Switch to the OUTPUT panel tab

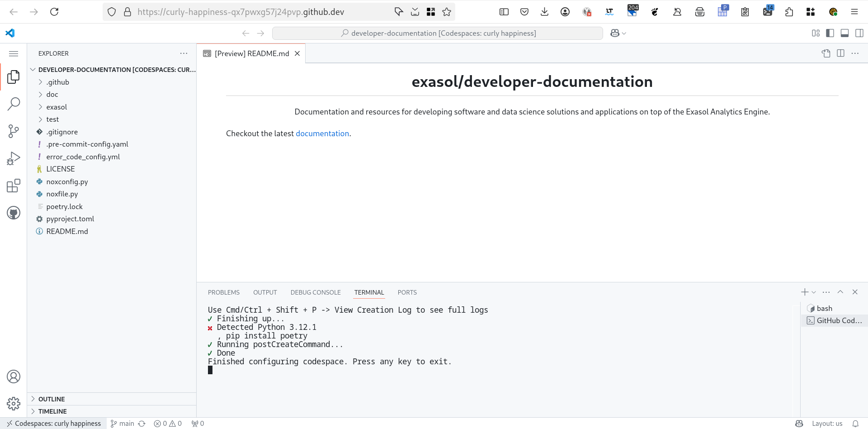[265, 292]
